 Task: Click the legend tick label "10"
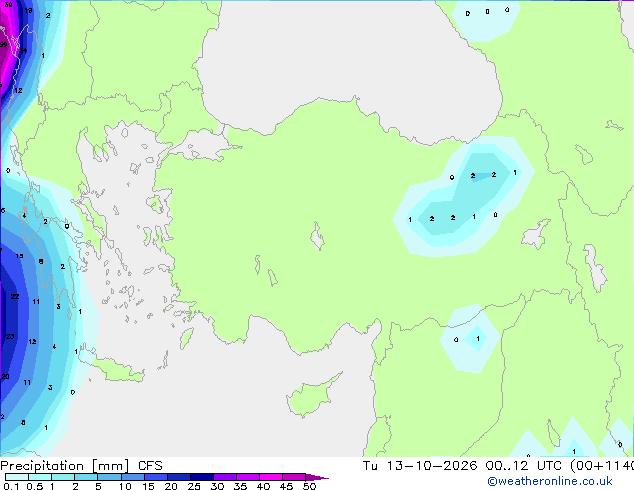(125, 486)
